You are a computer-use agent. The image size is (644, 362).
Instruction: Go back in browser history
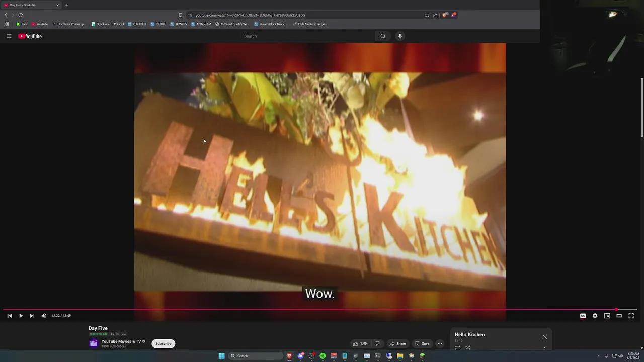click(x=6, y=15)
